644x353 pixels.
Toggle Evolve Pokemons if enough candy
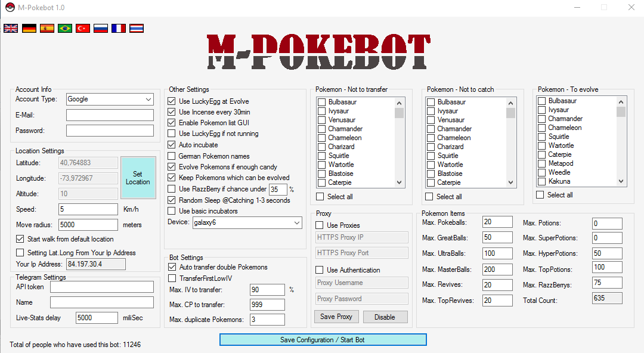point(172,167)
